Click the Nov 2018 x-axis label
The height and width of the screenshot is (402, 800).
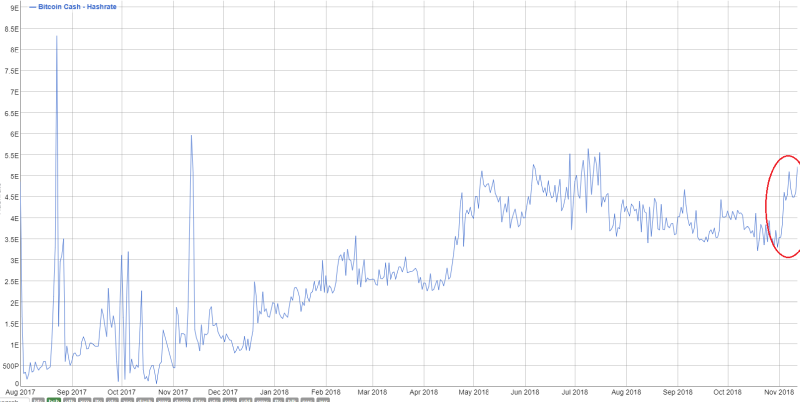click(779, 391)
